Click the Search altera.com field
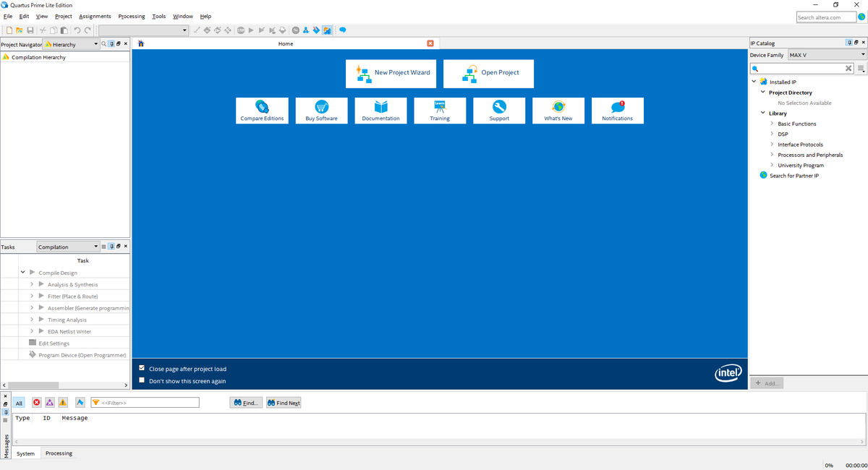This screenshot has height=470, width=868. [825, 17]
